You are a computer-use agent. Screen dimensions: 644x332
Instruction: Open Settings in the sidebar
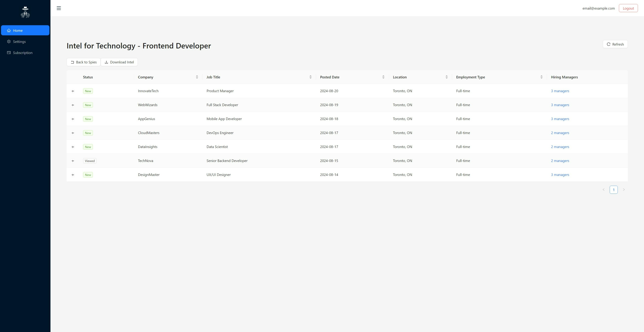[x=25, y=42]
